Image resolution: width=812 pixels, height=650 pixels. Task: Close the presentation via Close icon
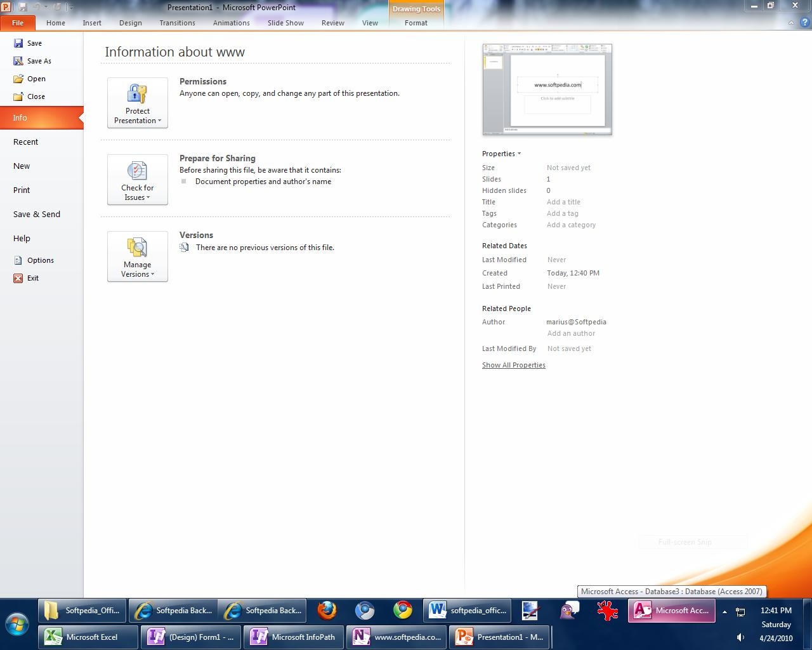pos(18,96)
